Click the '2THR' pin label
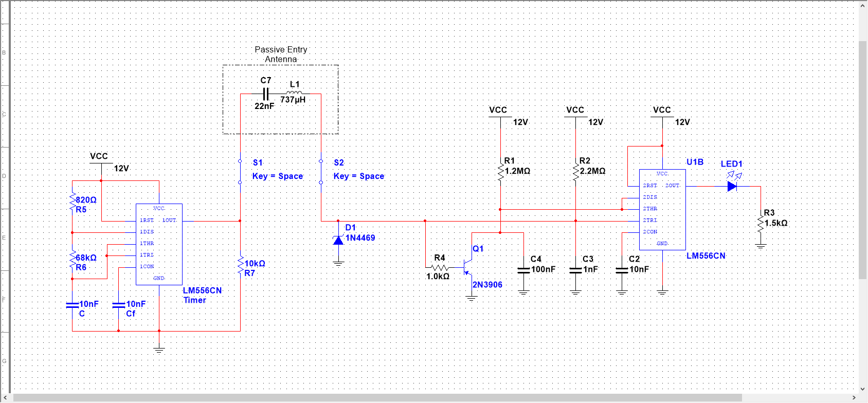 pyautogui.click(x=650, y=209)
